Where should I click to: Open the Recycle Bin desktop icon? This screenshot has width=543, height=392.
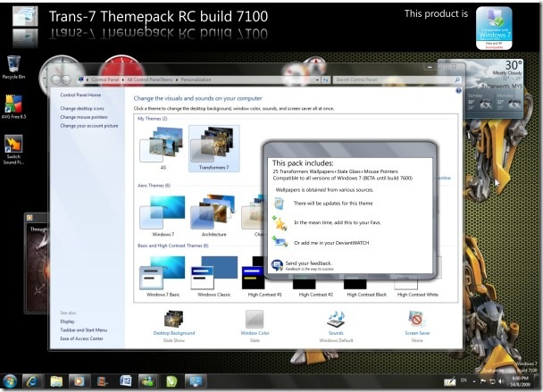[x=14, y=67]
